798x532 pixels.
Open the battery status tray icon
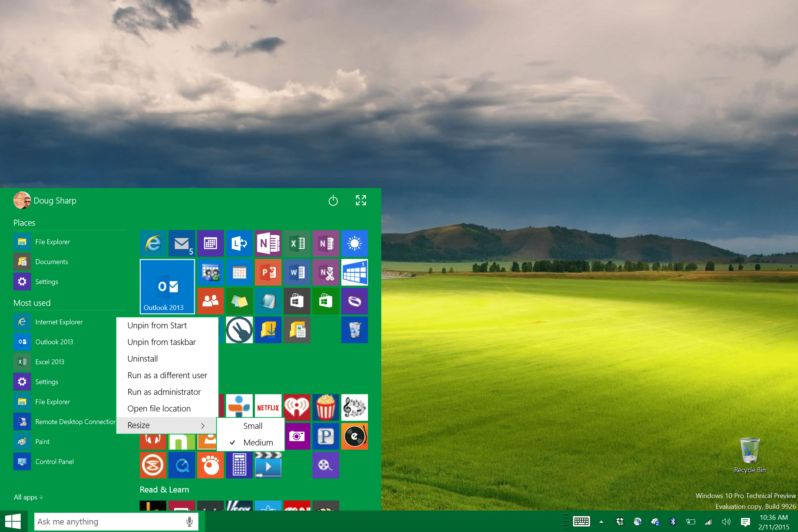691,522
